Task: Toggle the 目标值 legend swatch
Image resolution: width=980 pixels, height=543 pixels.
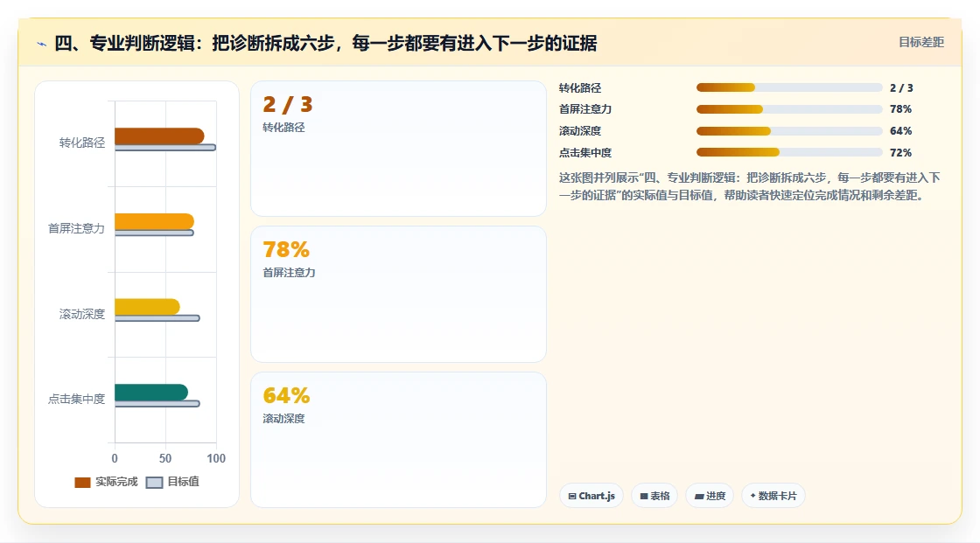Action: [x=154, y=483]
